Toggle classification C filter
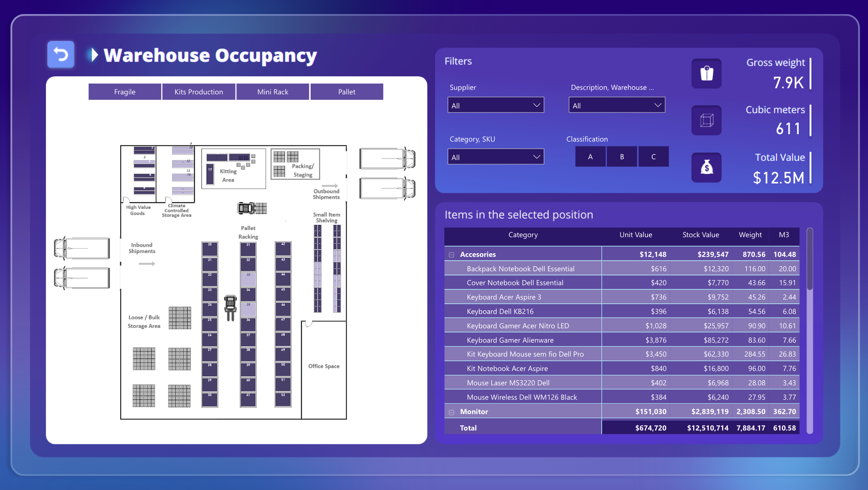 [x=653, y=157]
